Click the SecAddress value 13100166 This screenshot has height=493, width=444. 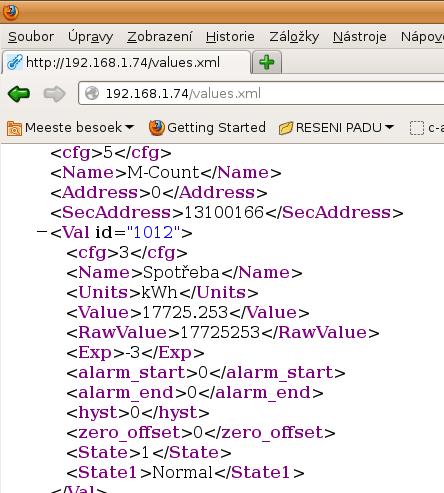224,212
